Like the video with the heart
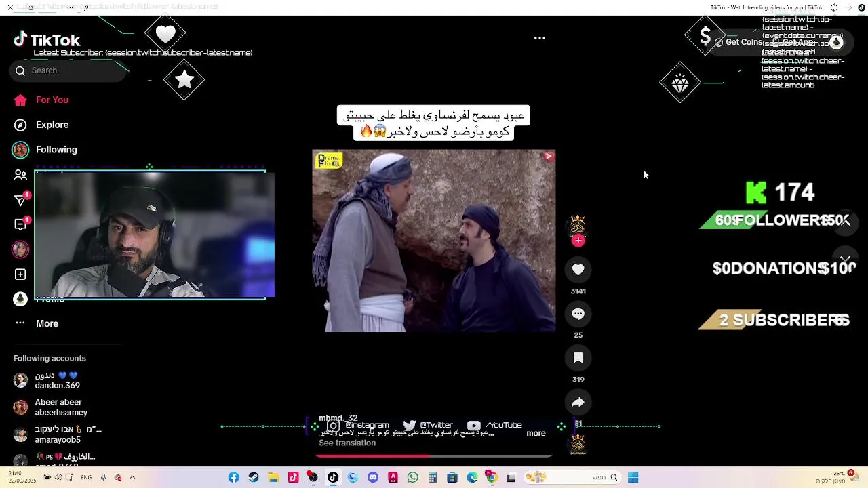 click(x=578, y=270)
